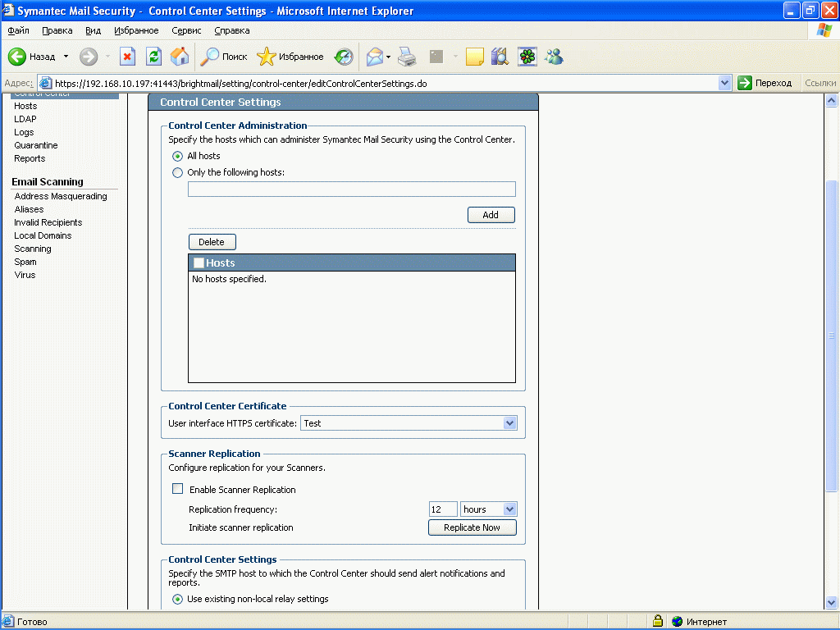The height and width of the screenshot is (630, 840).
Task: Click the scrollbar up arrow
Action: [831, 100]
